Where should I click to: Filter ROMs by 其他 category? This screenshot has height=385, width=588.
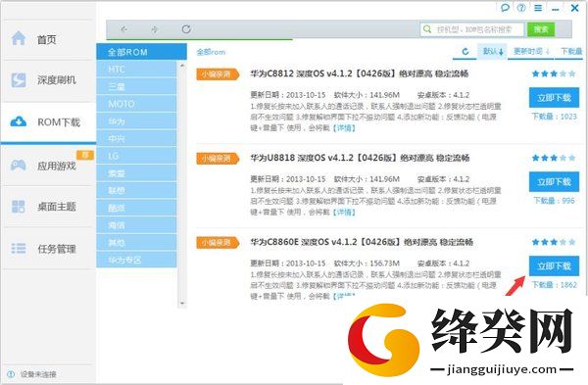136,243
